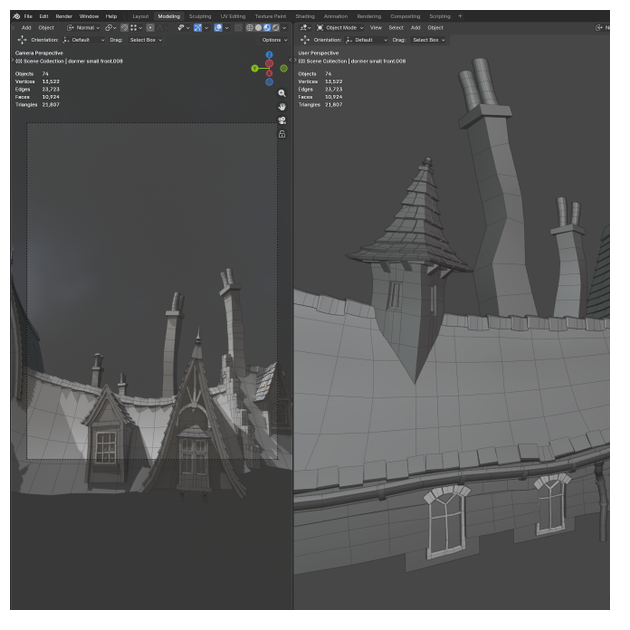Screen dimensions: 630x630
Task: Open Object menu in right viewport
Action: click(x=435, y=28)
